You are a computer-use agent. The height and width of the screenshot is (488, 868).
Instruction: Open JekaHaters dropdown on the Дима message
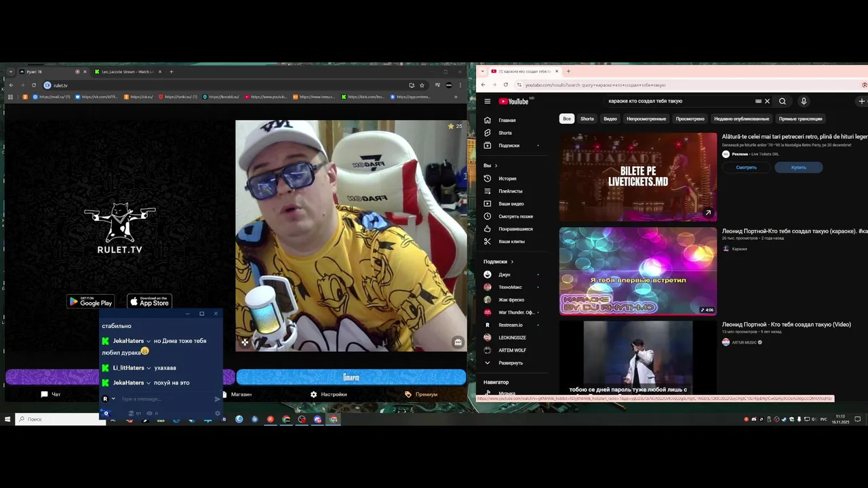pos(149,341)
